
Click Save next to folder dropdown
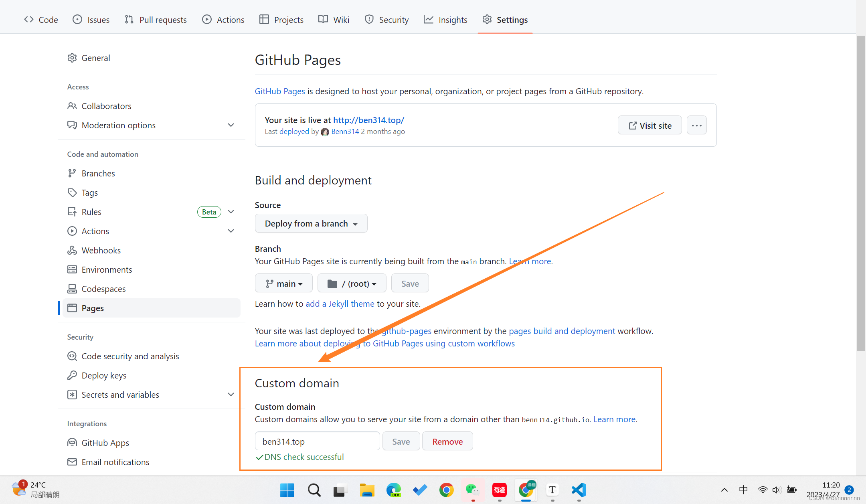click(410, 283)
